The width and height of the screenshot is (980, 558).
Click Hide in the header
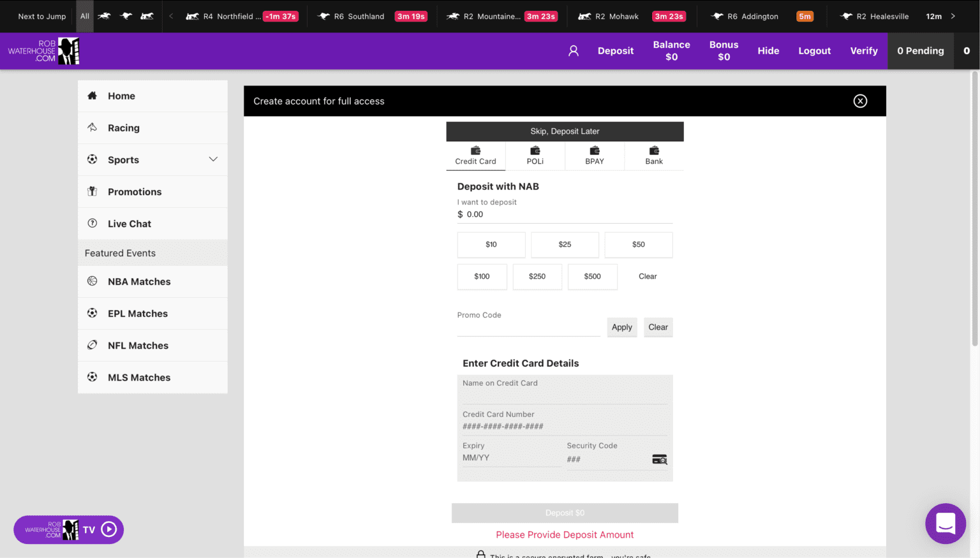coord(768,51)
